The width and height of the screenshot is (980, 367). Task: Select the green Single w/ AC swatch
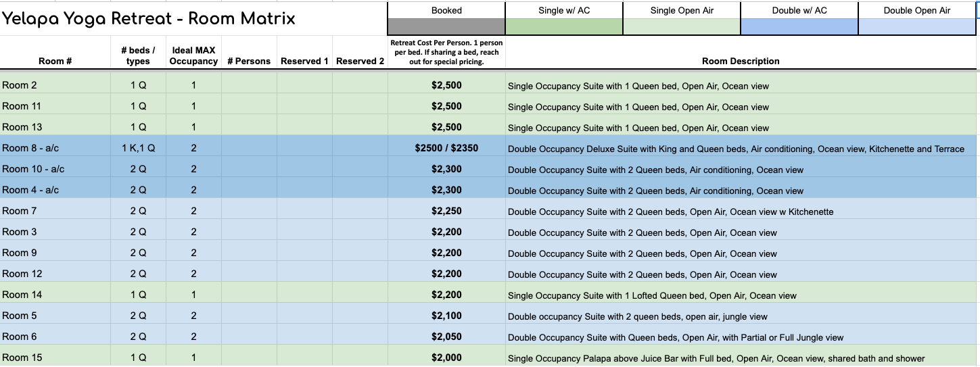tap(563, 27)
